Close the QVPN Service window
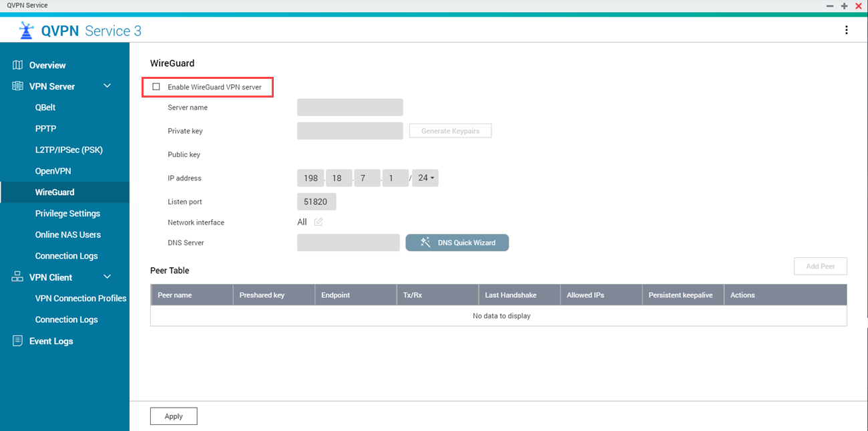 859,5
